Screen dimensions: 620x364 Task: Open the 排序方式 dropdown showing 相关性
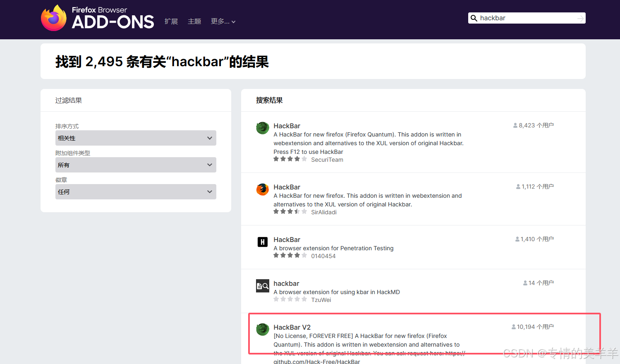[x=136, y=138]
